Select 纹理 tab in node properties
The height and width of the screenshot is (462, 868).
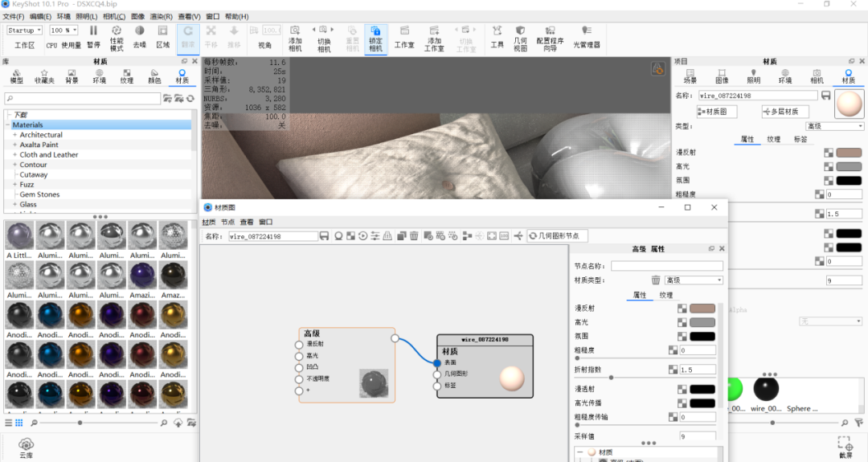666,295
